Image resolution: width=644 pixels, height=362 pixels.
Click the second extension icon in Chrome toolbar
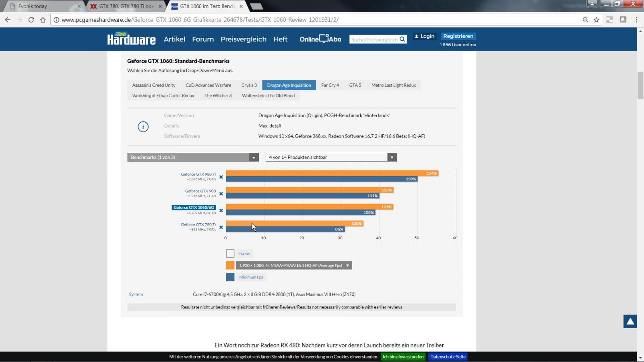[623, 20]
